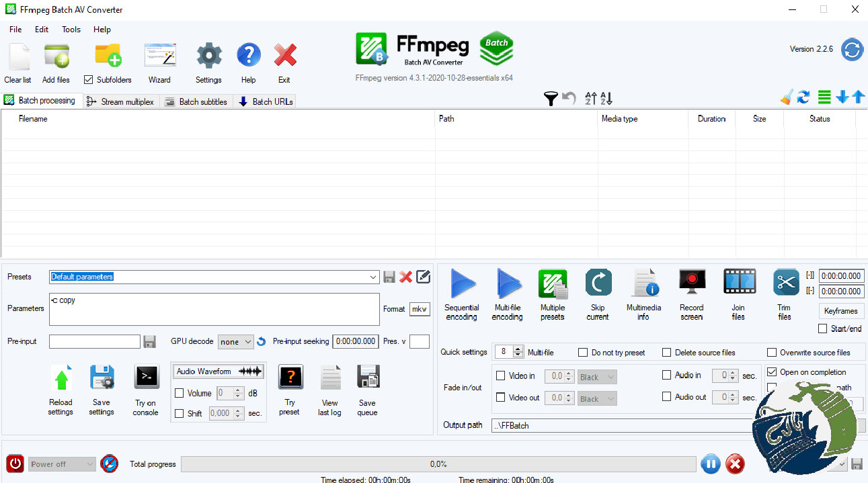Open Edit menu
This screenshot has height=483, width=868.
click(x=42, y=30)
